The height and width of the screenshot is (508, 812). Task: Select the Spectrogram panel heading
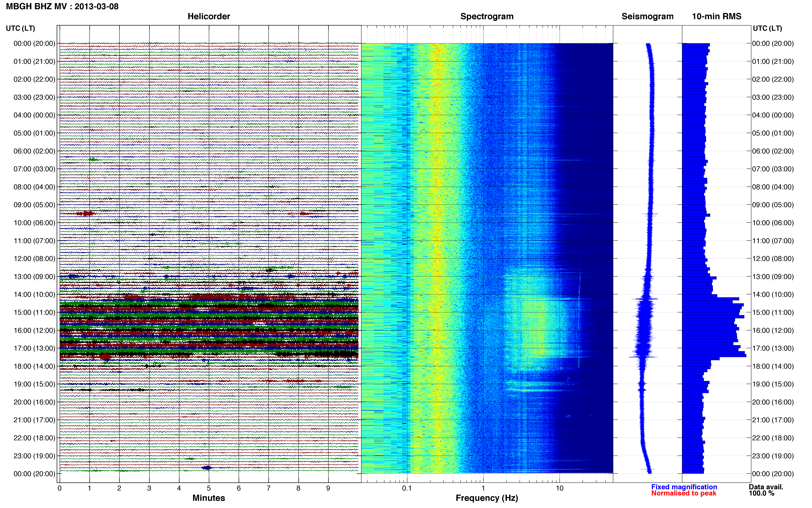pyautogui.click(x=487, y=16)
